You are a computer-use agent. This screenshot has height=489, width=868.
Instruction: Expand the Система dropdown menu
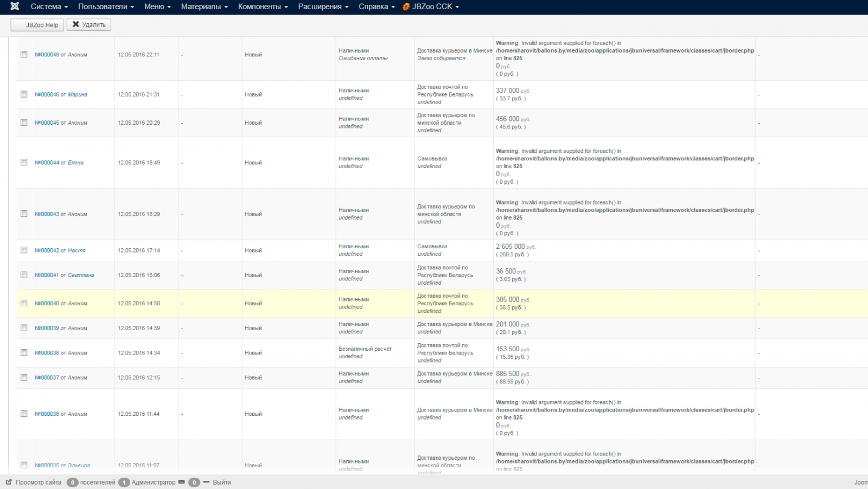pyautogui.click(x=49, y=7)
